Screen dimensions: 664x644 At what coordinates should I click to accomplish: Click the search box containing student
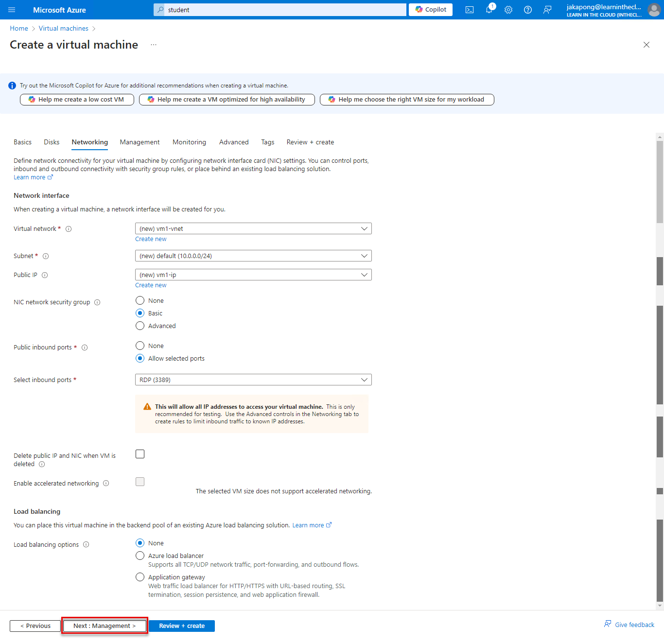(x=280, y=10)
